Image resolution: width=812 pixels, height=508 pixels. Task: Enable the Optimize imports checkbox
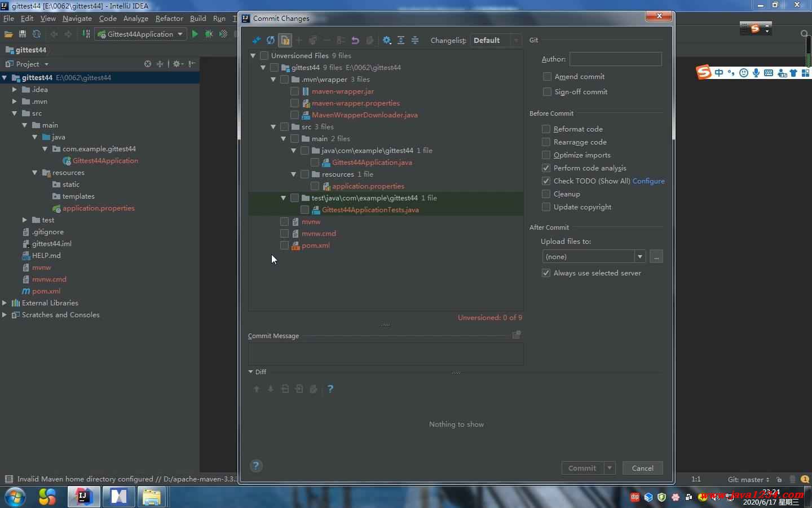click(546, 155)
